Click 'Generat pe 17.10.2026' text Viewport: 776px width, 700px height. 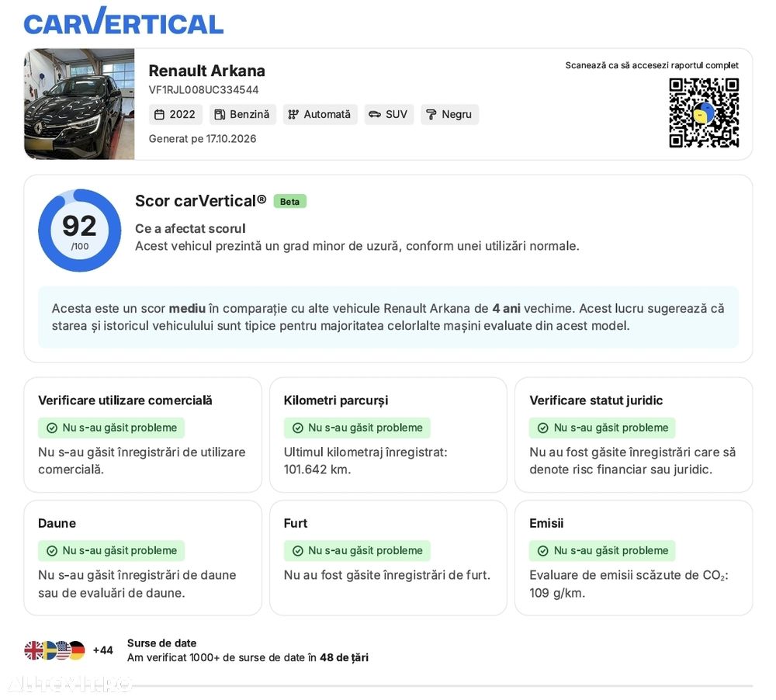203,139
